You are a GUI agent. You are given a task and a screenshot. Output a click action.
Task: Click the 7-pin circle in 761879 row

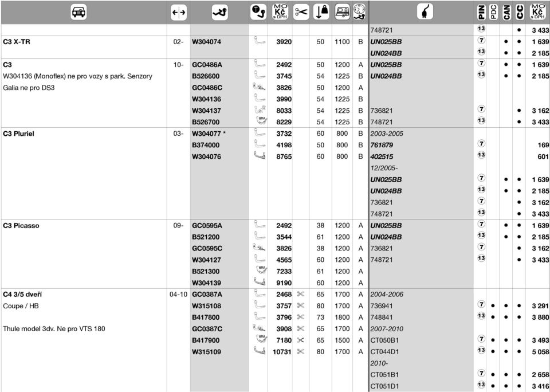[x=482, y=143]
